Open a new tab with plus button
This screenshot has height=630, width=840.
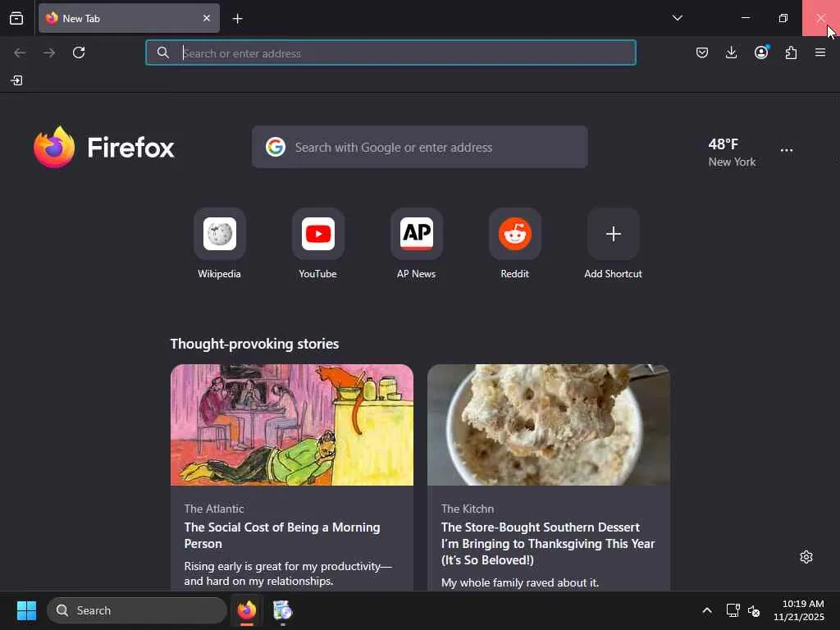coord(237,19)
